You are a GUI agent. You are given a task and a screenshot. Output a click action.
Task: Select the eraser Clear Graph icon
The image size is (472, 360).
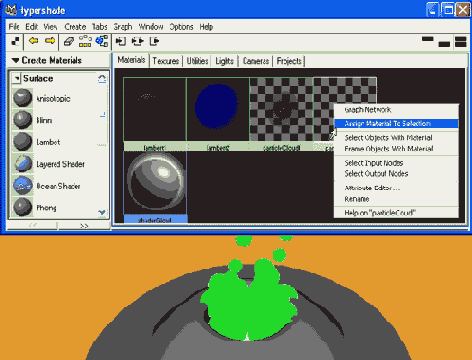pos(69,42)
